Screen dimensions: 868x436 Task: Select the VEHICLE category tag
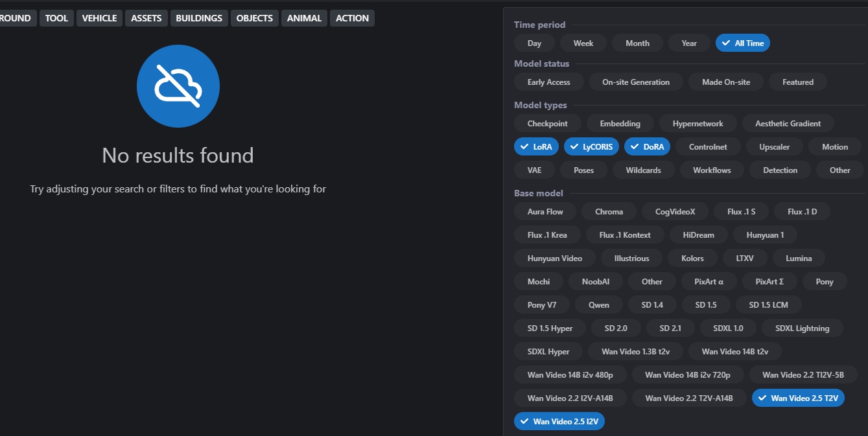99,18
